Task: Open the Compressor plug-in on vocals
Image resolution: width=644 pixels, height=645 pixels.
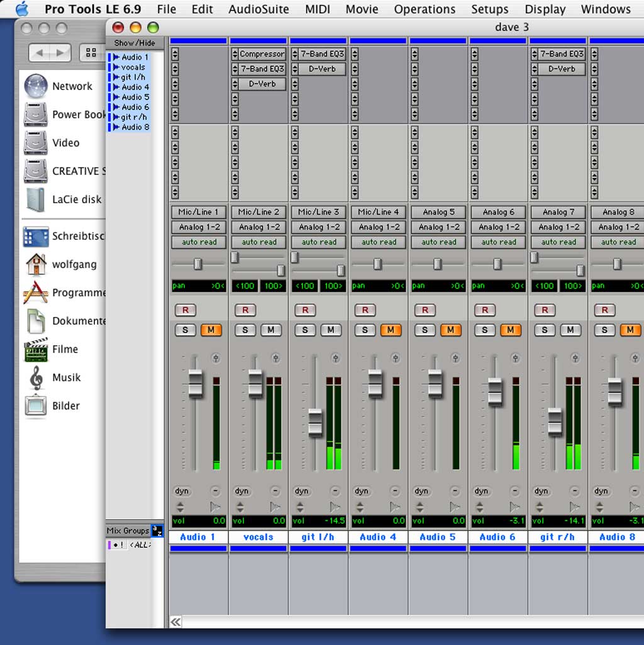Action: click(262, 54)
